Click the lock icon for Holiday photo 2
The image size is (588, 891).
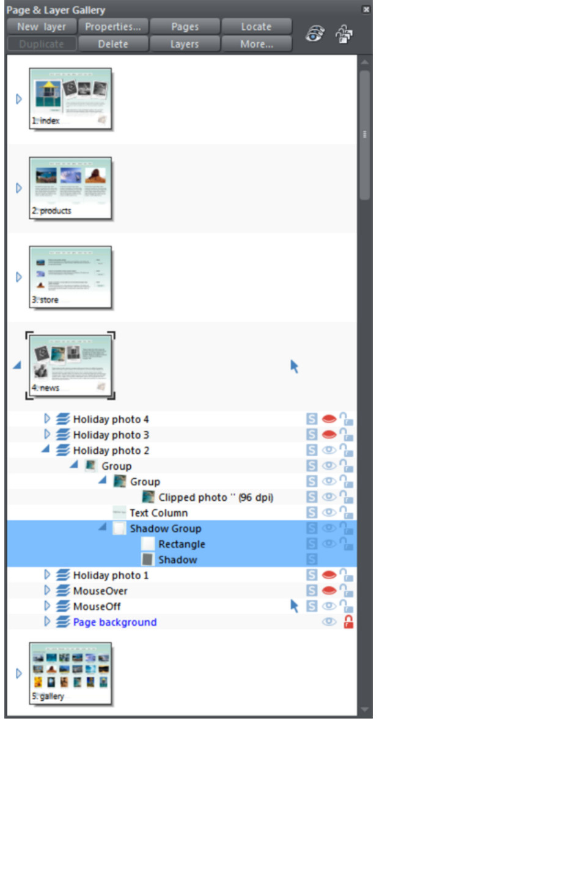(x=347, y=450)
